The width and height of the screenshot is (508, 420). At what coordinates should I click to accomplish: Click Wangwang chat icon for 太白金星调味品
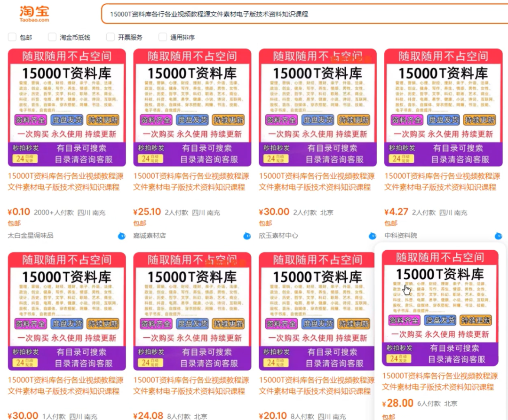(121, 236)
